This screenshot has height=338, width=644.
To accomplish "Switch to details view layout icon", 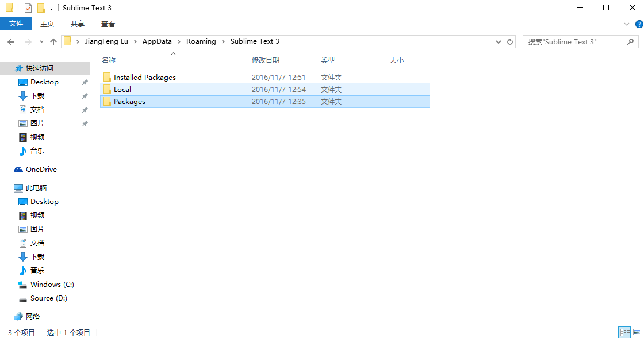I will click(x=624, y=332).
